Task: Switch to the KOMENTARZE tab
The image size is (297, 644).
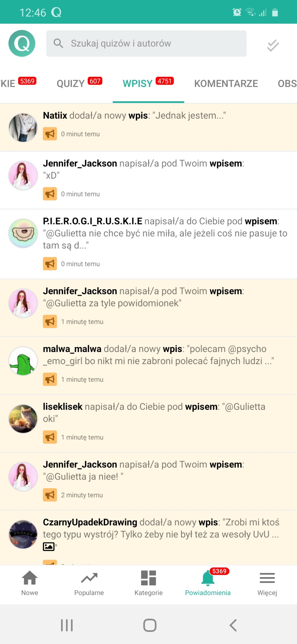Action: tap(226, 83)
